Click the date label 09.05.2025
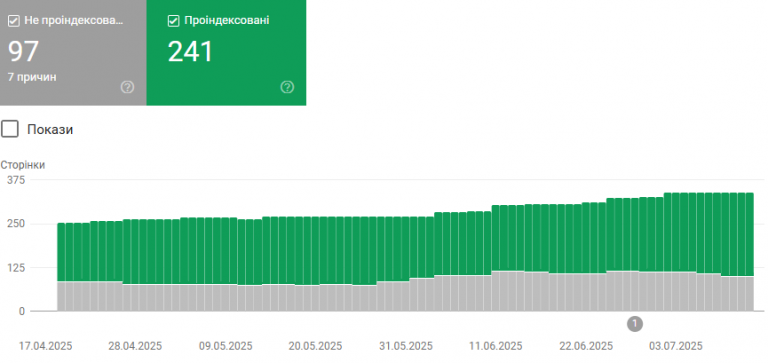The height and width of the screenshot is (363, 768). tap(225, 346)
